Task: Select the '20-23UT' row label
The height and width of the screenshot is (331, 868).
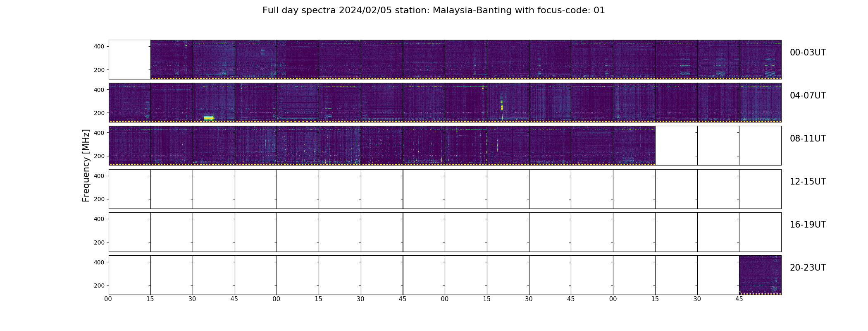Action: [x=808, y=268]
